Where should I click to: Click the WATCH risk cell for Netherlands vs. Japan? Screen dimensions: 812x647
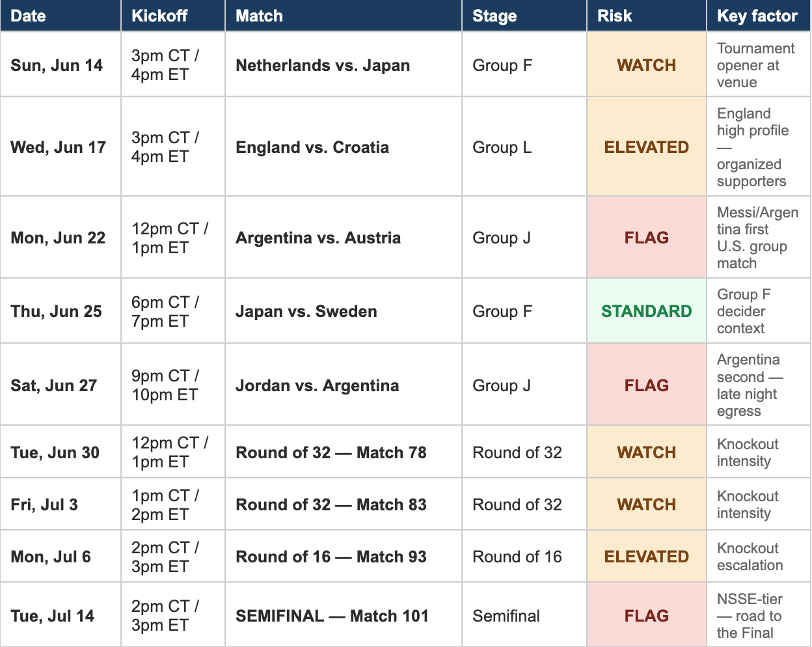[647, 64]
